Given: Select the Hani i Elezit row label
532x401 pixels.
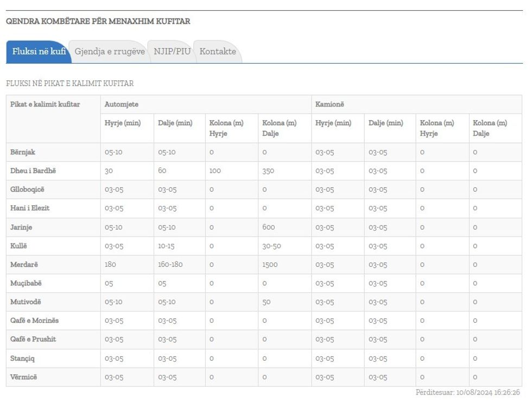Looking at the screenshot, I should tap(30, 208).
